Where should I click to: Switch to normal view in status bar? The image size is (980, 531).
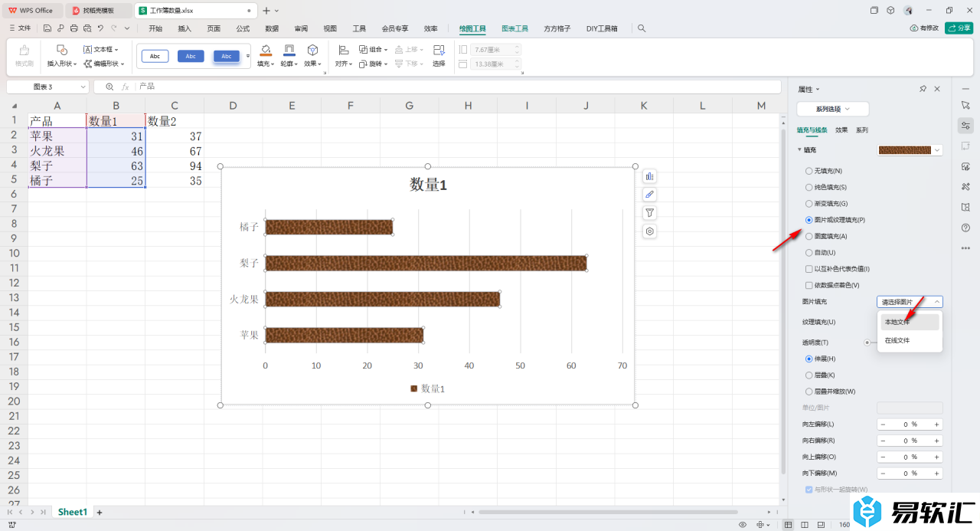[789, 525]
